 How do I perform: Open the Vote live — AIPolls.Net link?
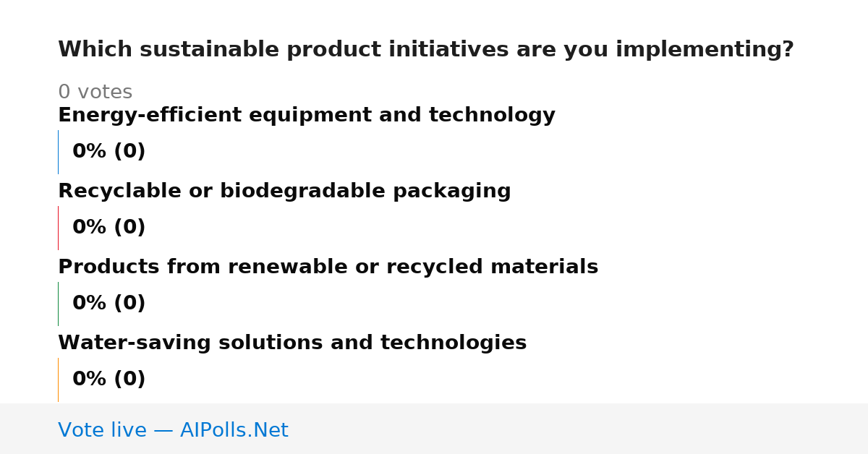pyautogui.click(x=173, y=430)
